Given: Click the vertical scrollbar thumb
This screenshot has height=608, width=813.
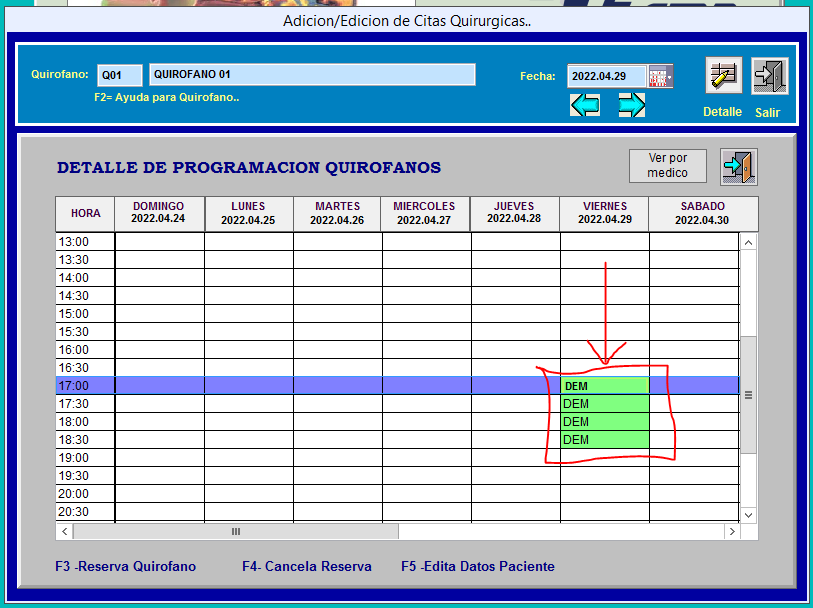Looking at the screenshot, I should 748,395.
